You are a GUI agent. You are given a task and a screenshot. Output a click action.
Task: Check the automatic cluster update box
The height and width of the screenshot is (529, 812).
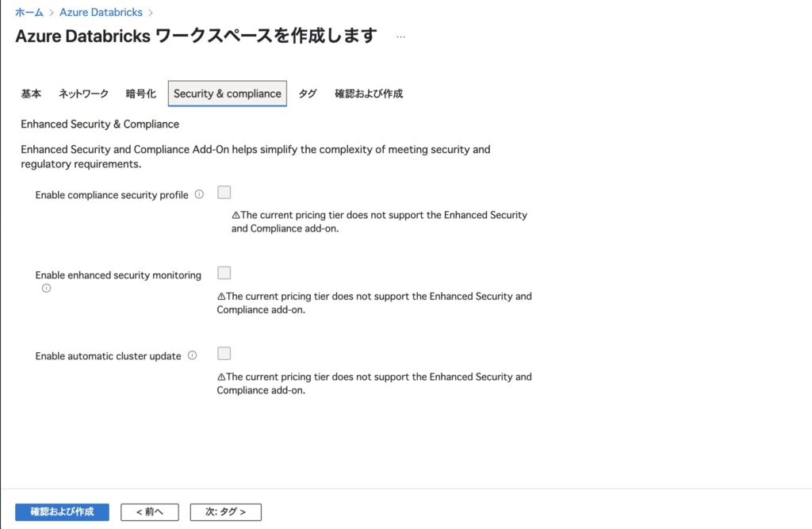tap(224, 354)
